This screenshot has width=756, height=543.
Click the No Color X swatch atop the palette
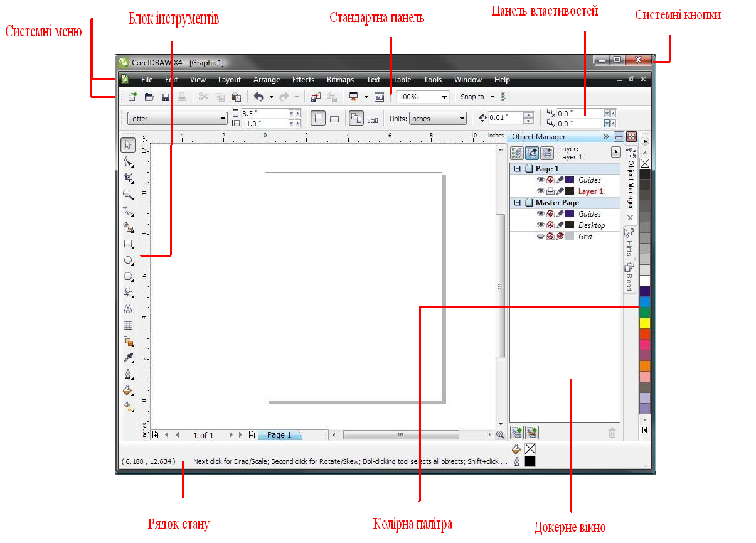coord(644,163)
